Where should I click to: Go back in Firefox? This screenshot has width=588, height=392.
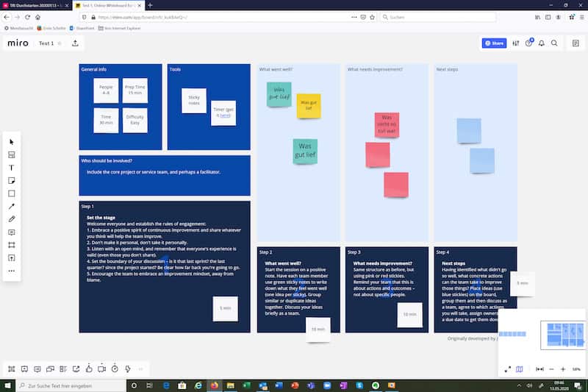pyautogui.click(x=7, y=17)
